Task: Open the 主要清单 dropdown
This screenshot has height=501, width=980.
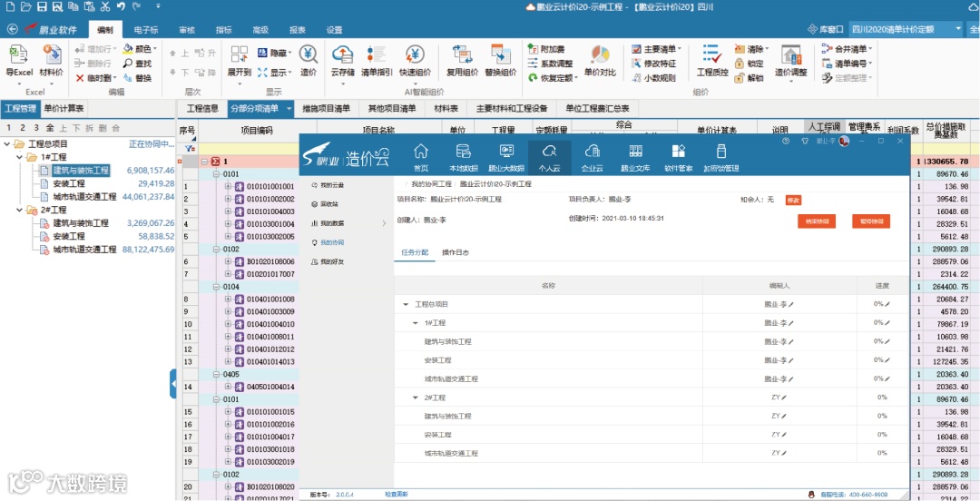Action: coord(656,49)
